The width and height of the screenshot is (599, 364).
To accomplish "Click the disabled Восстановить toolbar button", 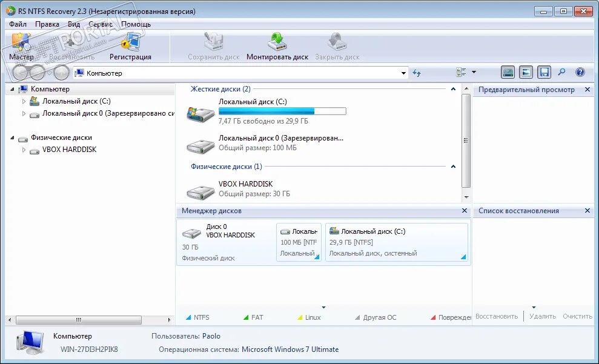I will point(71,47).
